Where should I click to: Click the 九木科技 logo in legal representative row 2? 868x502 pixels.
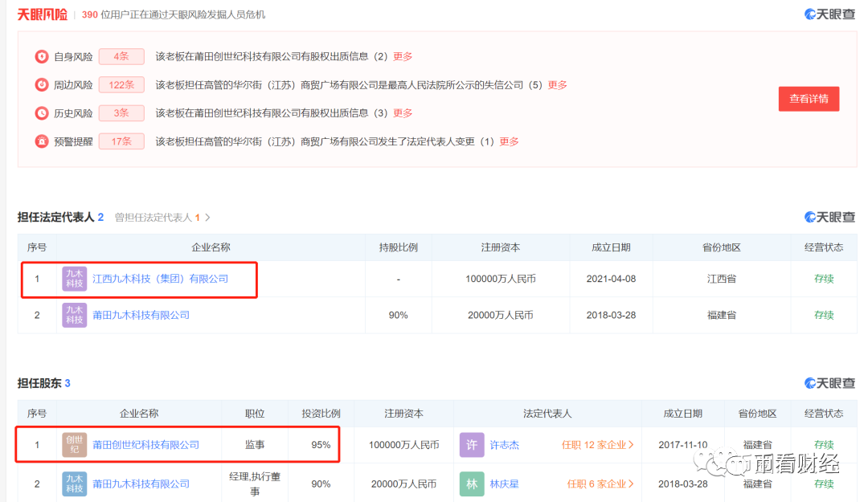(74, 315)
